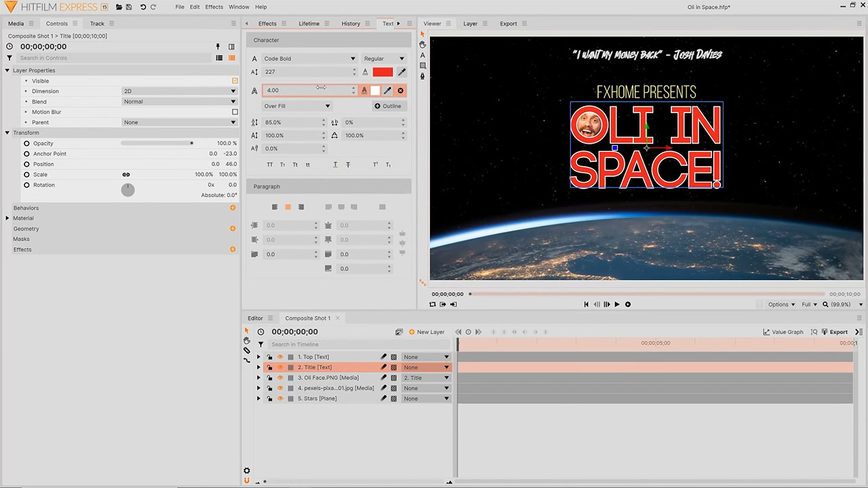868x488 pixels.
Task: Expand the Top text layer in timeline
Action: [x=258, y=357]
